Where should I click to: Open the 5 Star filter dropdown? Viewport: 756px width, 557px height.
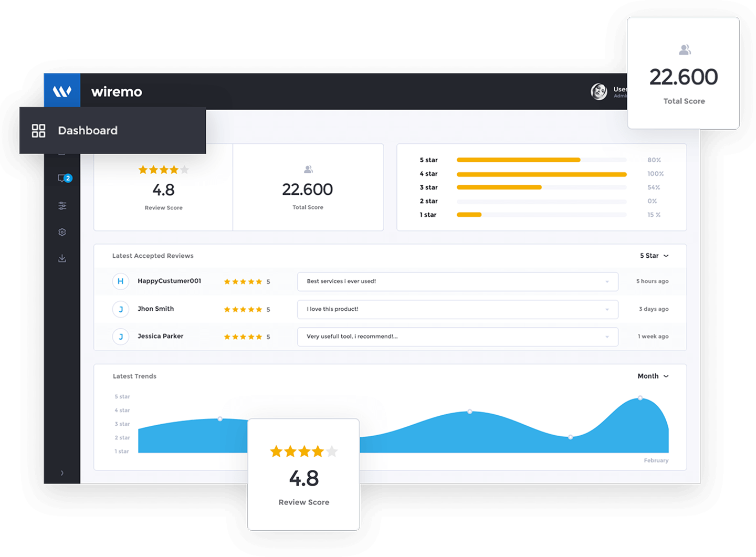click(x=654, y=256)
